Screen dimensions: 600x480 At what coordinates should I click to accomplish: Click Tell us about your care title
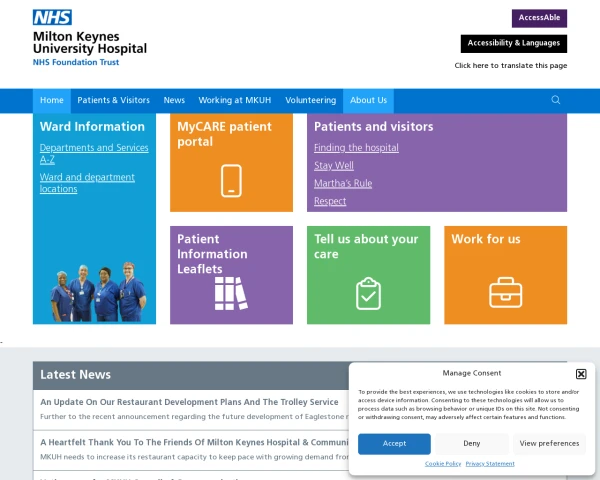coord(366,247)
